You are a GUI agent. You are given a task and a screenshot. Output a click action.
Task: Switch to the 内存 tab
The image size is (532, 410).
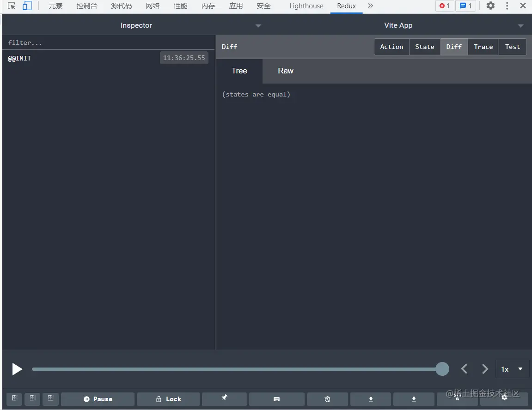pos(208,6)
